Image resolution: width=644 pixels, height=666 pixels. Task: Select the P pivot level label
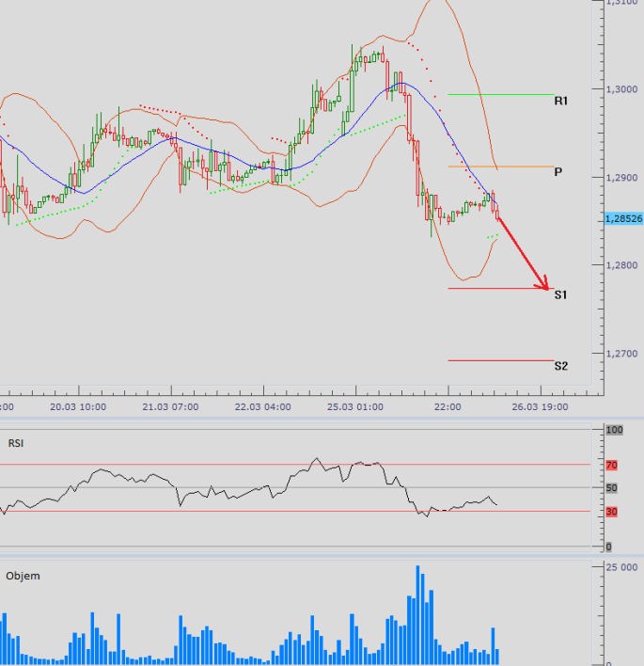[558, 171]
